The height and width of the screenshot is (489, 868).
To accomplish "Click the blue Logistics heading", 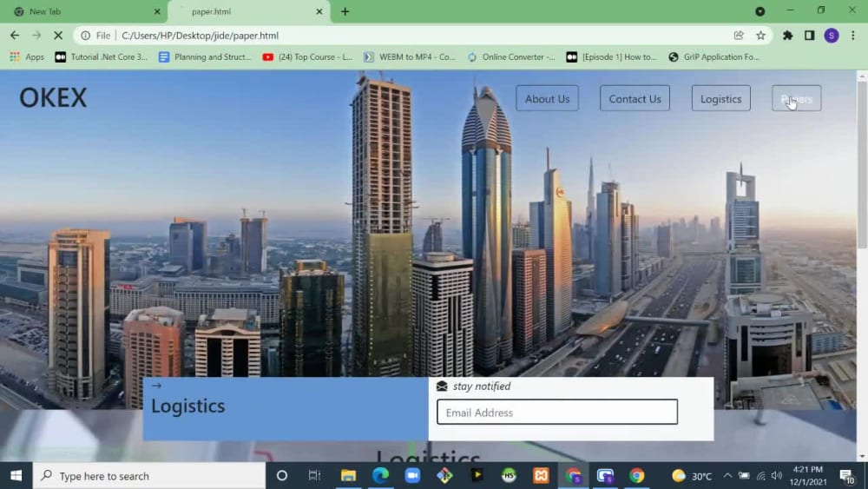I will pyautogui.click(x=188, y=406).
